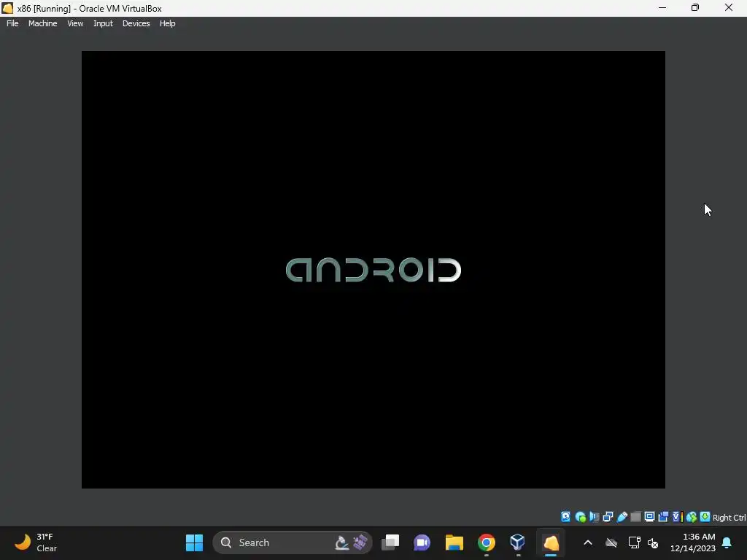
Task: Click the network tray icon
Action: (x=634, y=542)
